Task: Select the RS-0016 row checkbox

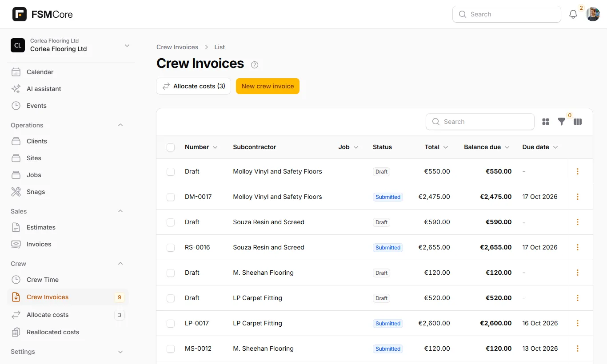Action: coord(171,248)
